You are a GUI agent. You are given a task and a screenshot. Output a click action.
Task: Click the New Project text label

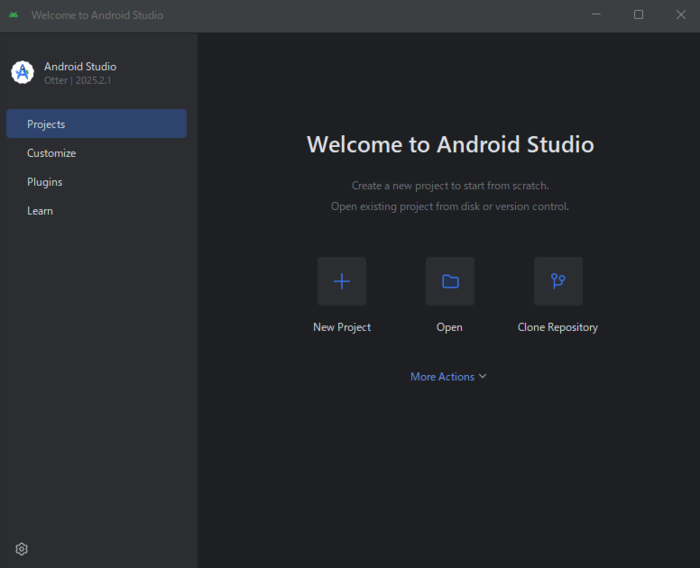coord(341,327)
